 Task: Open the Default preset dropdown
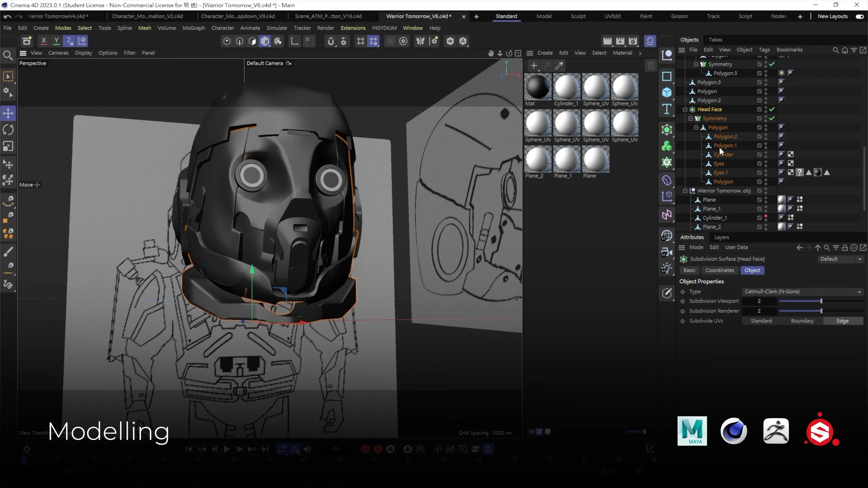[841, 259]
